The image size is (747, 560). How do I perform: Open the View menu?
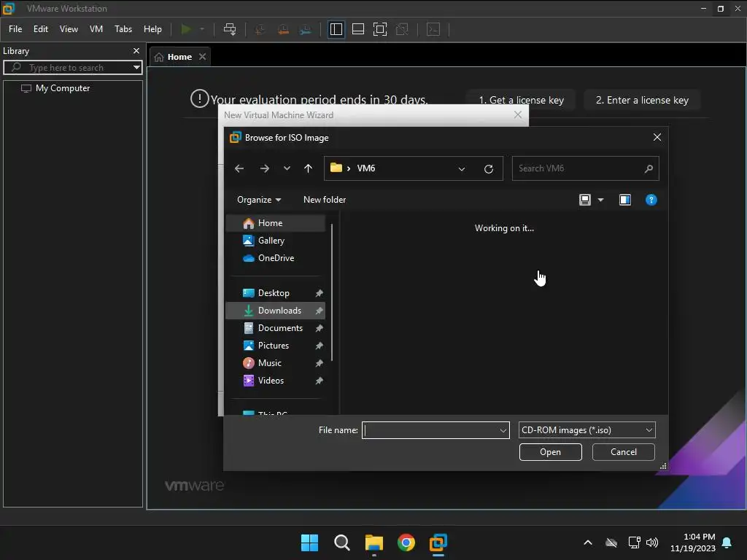point(69,29)
